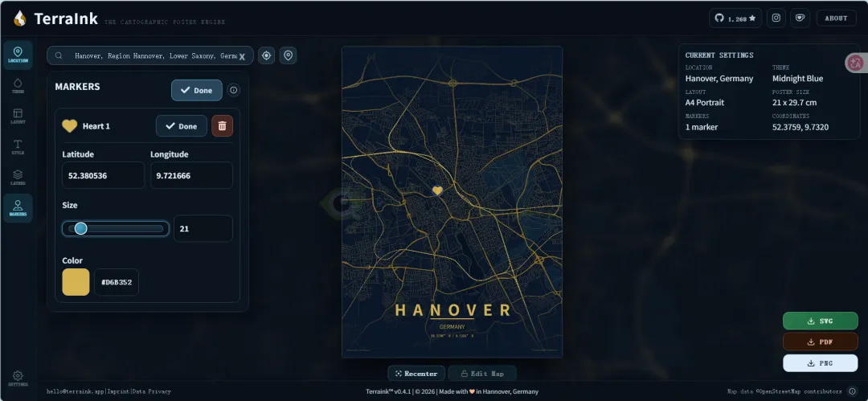Edit the Longitude field 9.721666

191,175
